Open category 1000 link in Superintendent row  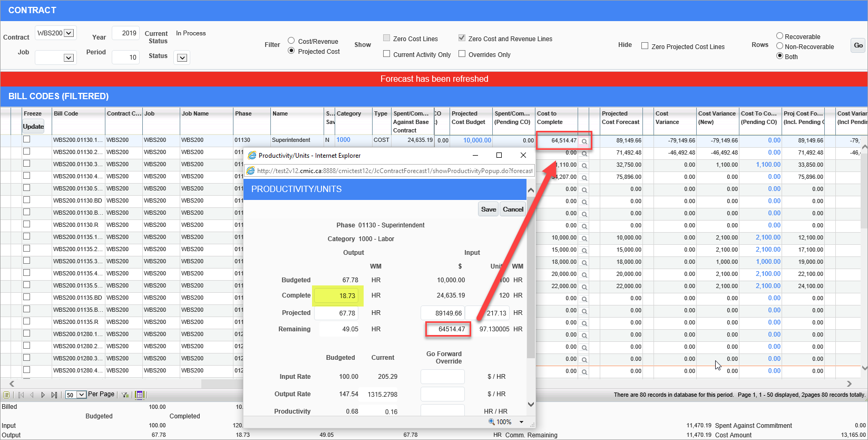click(343, 140)
